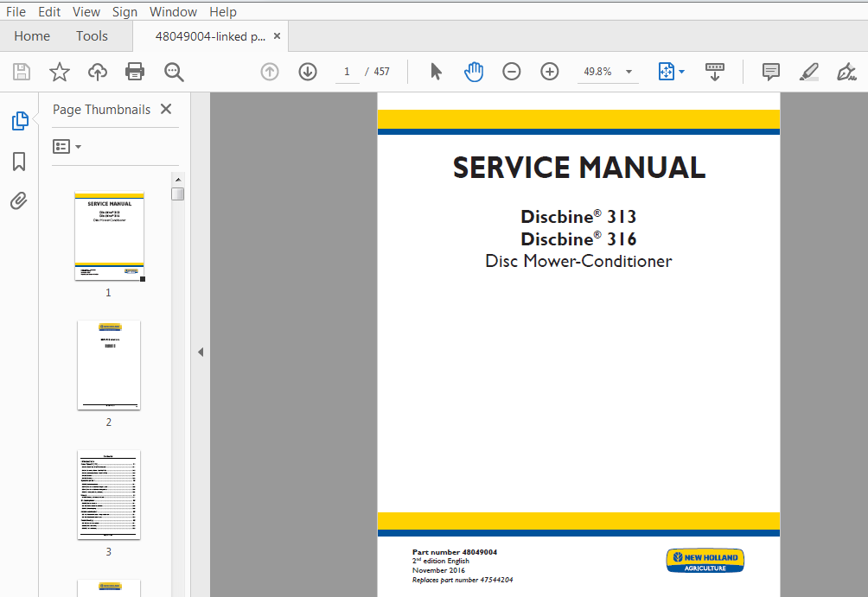This screenshot has width=868, height=597.
Task: Click the Discbine 316 text
Action: click(x=578, y=239)
